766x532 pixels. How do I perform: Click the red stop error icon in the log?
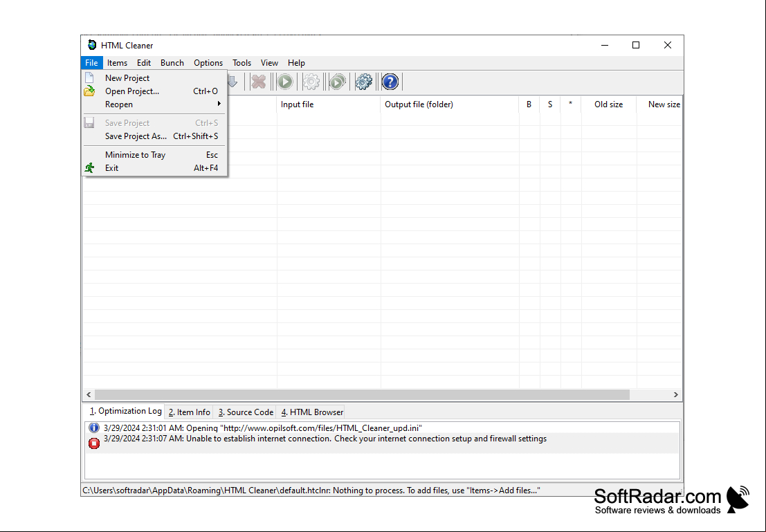(94, 443)
